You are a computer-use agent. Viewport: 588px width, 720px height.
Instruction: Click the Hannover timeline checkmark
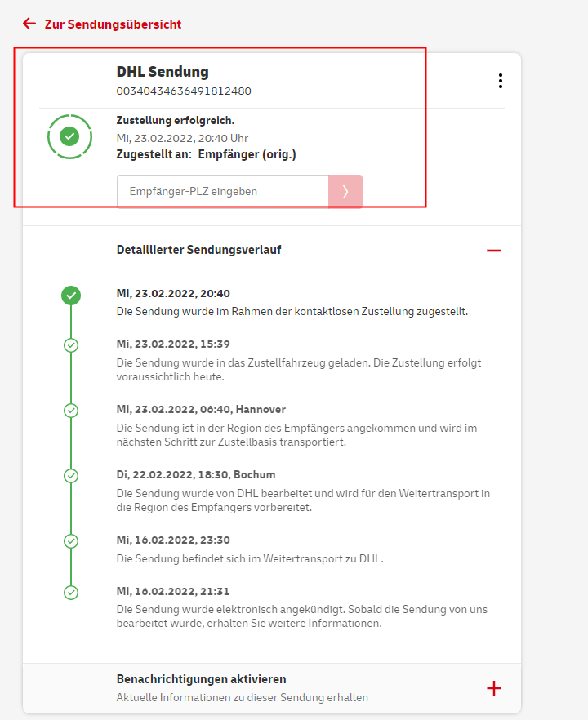click(71, 410)
